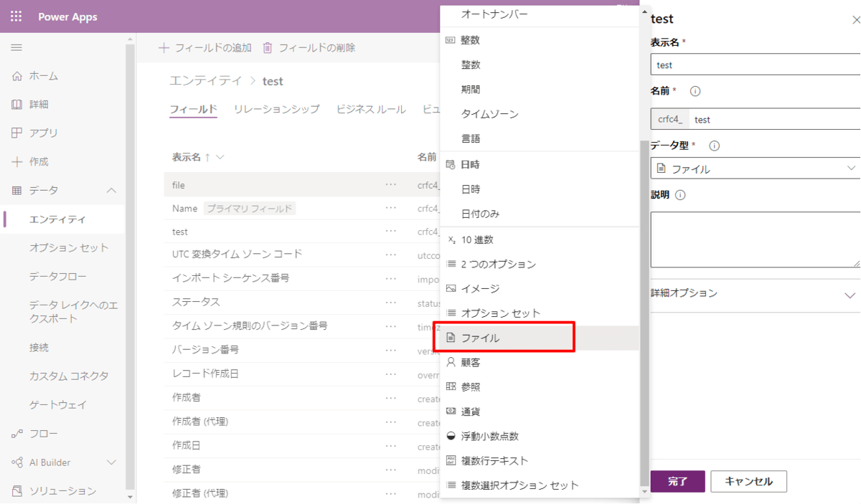Select the レコード作成日 row
This screenshot has height=504, width=861.
[302, 374]
